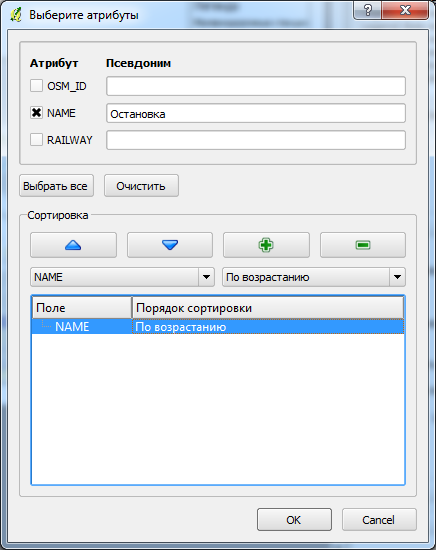Open the NAME field dropdown
This screenshot has width=436, height=550.
(122, 277)
